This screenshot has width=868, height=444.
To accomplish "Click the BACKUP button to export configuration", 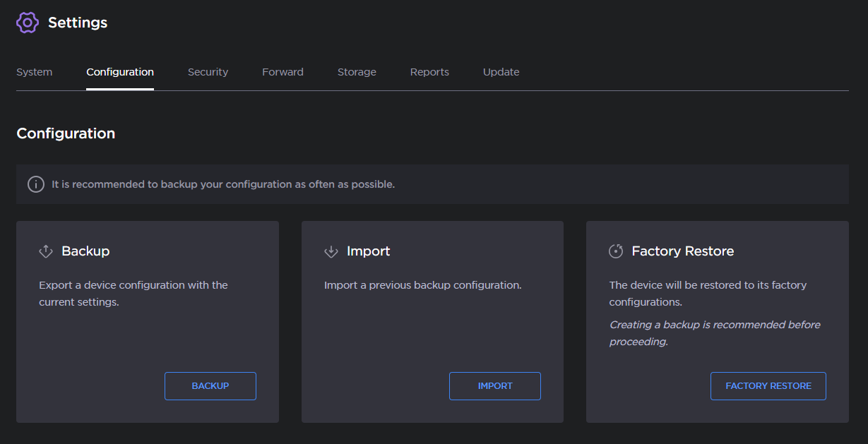I will 210,385.
